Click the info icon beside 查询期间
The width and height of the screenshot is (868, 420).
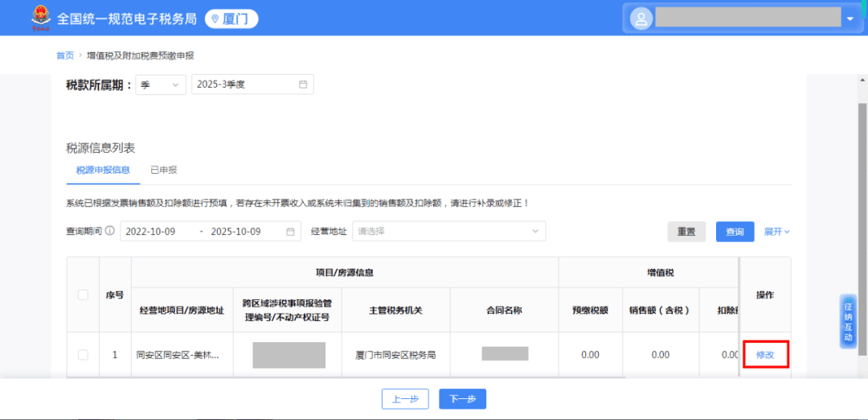pyautogui.click(x=110, y=232)
